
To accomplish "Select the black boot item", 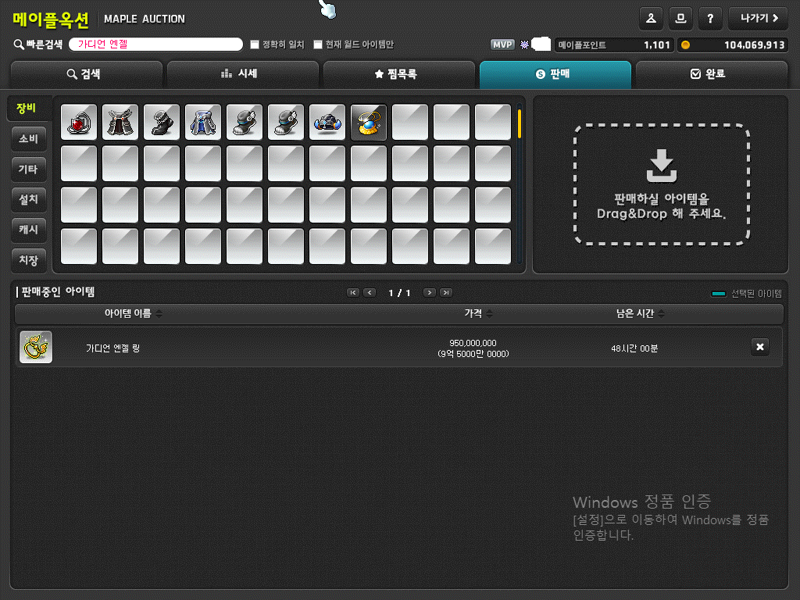I will pyautogui.click(x=162, y=122).
